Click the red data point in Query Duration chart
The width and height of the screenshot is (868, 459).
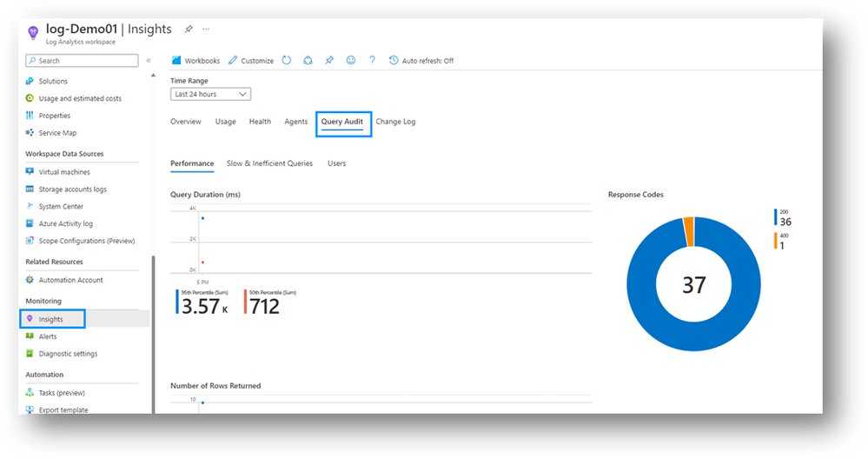coord(202,263)
